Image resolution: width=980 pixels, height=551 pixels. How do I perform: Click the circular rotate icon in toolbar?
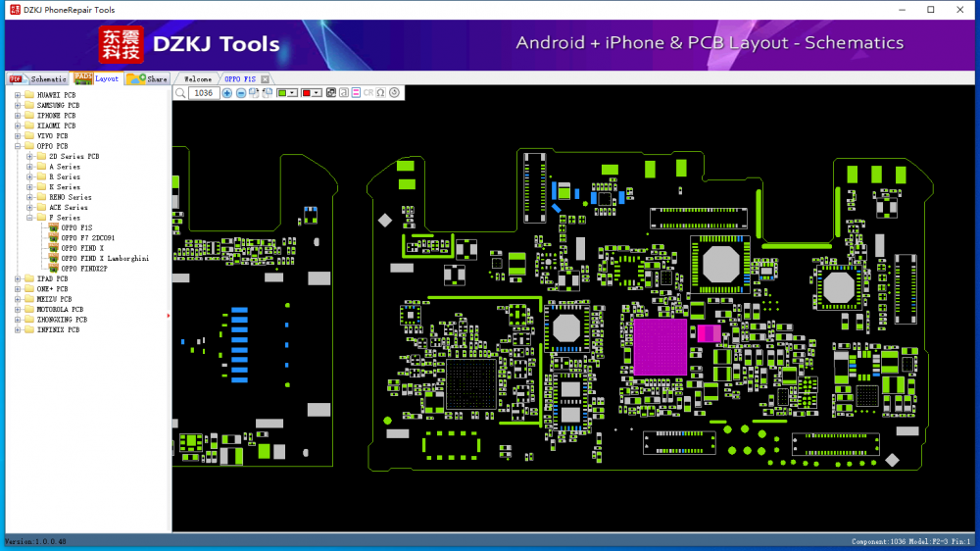click(394, 93)
